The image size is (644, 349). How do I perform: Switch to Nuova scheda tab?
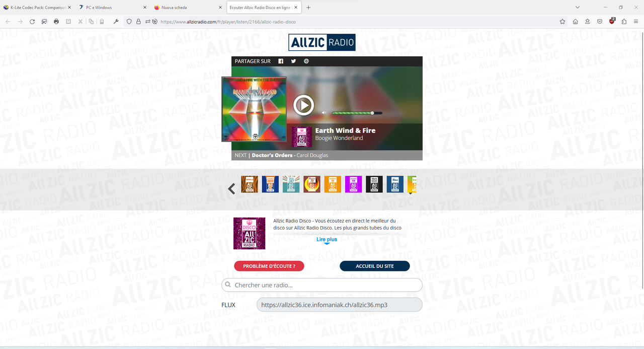tap(187, 8)
